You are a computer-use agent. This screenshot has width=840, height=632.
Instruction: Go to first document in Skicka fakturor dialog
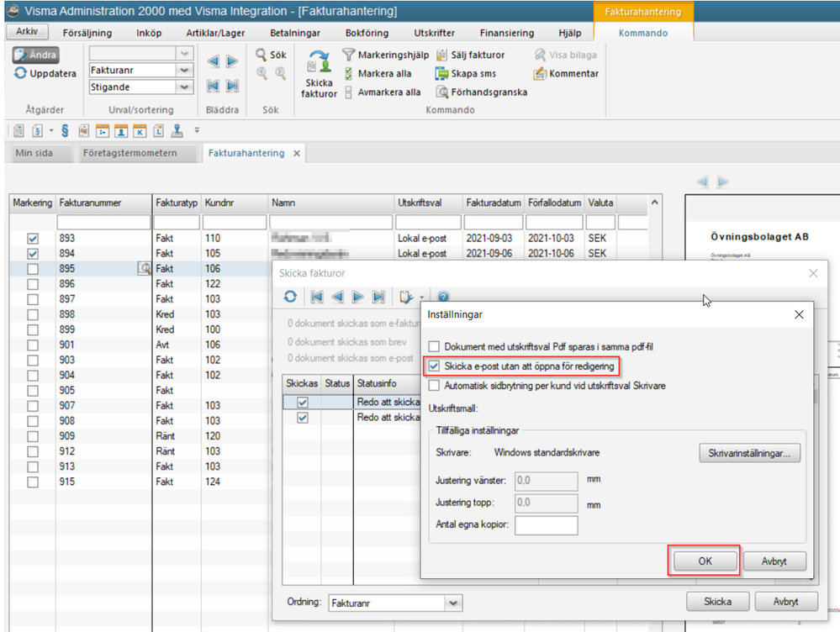(317, 297)
